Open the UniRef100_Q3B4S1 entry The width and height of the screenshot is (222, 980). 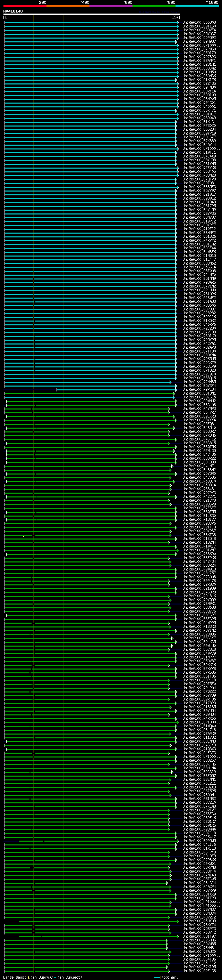point(199,489)
